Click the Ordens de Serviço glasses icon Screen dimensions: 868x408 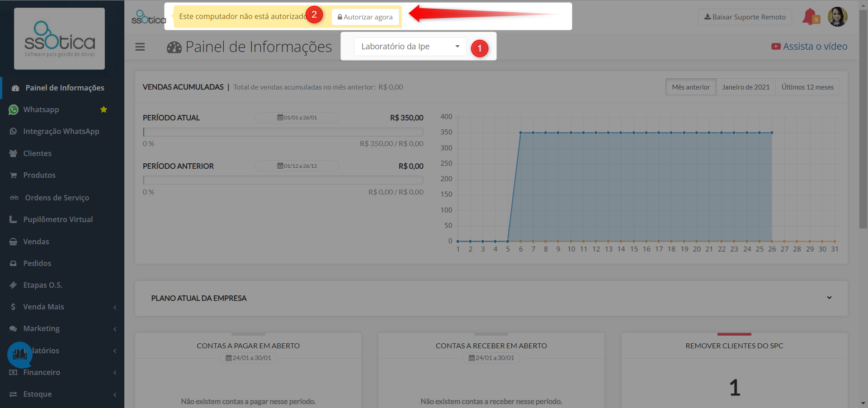pos(14,198)
